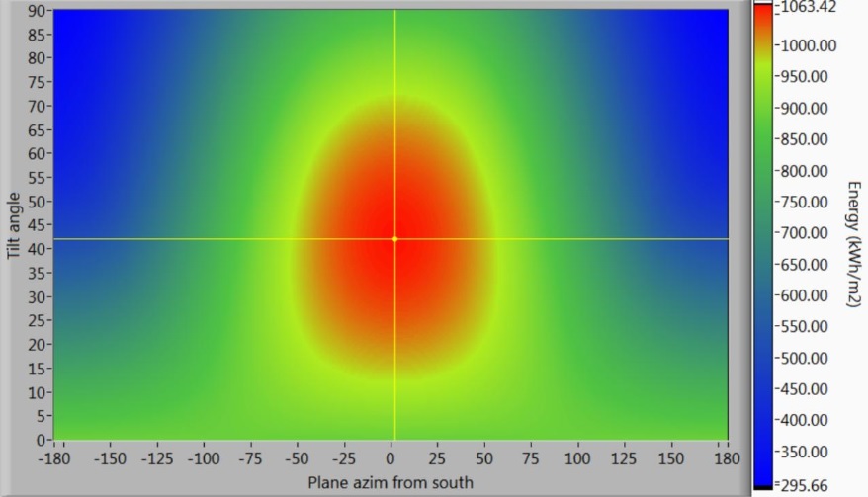Click the 40 tick on tilt axis
This screenshot has width=868, height=497.
pos(36,249)
